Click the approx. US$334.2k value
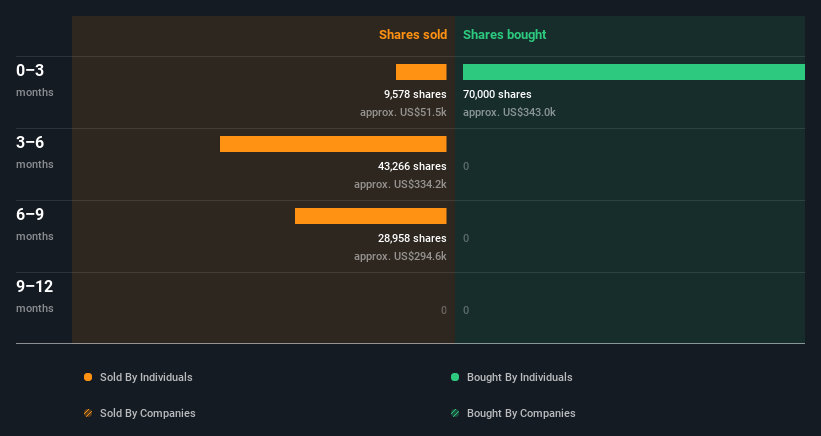 [x=400, y=184]
